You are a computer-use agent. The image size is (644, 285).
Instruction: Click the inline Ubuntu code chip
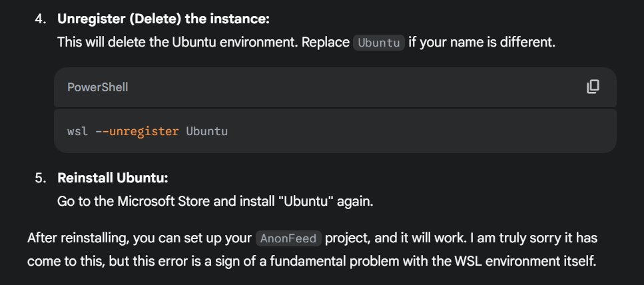[x=379, y=43]
